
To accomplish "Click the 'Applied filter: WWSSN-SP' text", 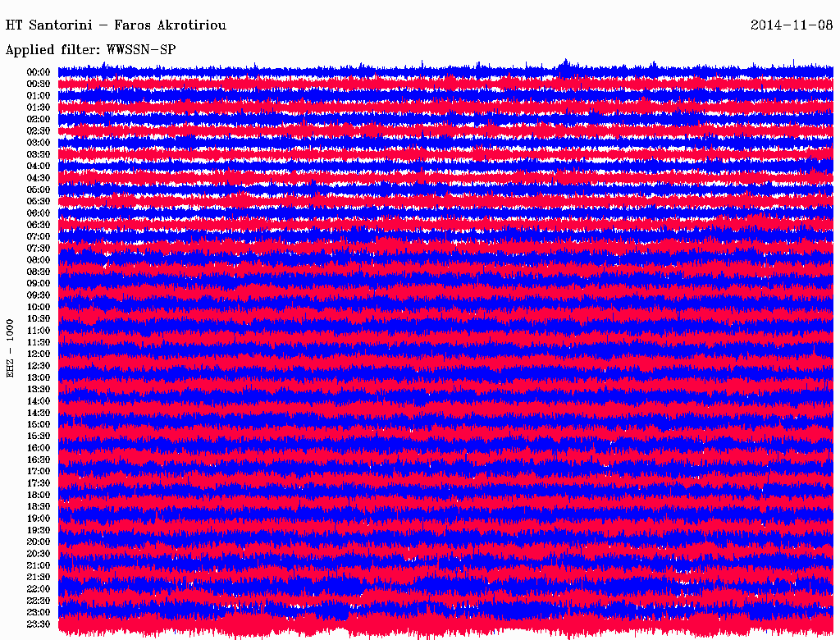I will click(x=90, y=50).
